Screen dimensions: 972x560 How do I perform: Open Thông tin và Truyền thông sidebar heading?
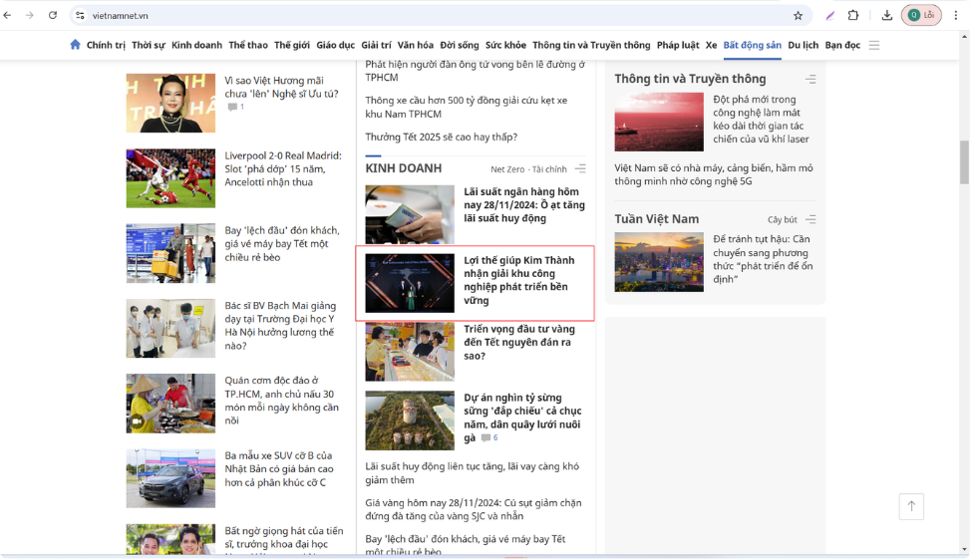pos(690,79)
